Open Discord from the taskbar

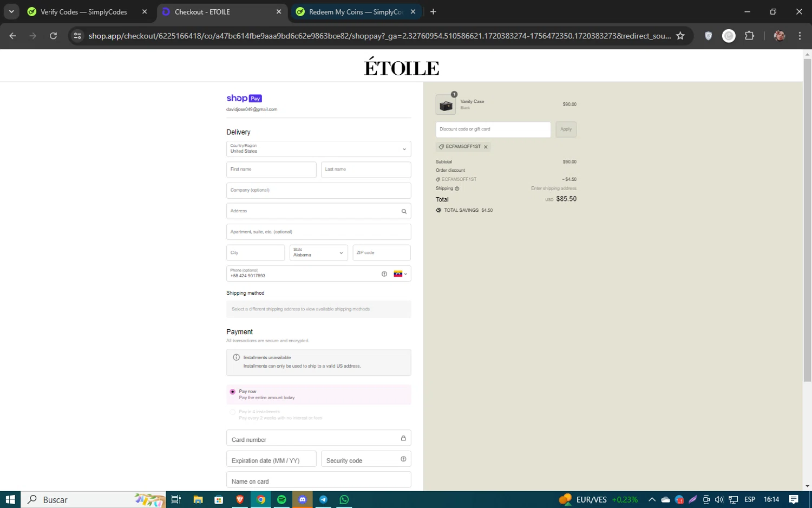(303, 499)
